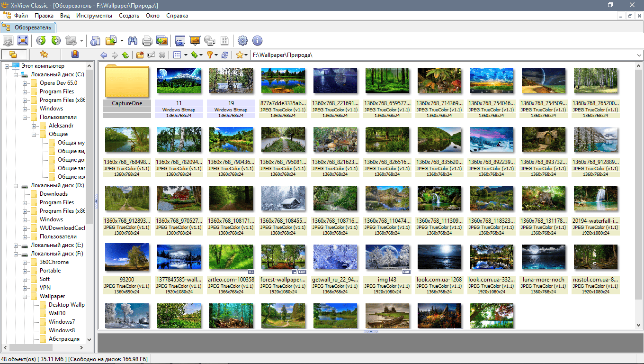Open the view mode dropdown arrow

tap(186, 55)
